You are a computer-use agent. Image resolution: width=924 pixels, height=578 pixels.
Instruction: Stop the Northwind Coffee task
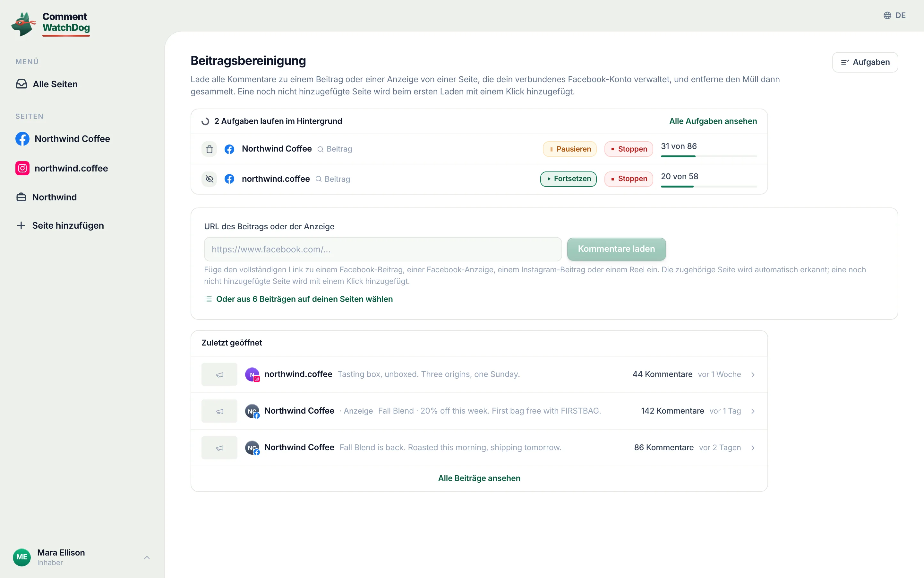coord(629,149)
